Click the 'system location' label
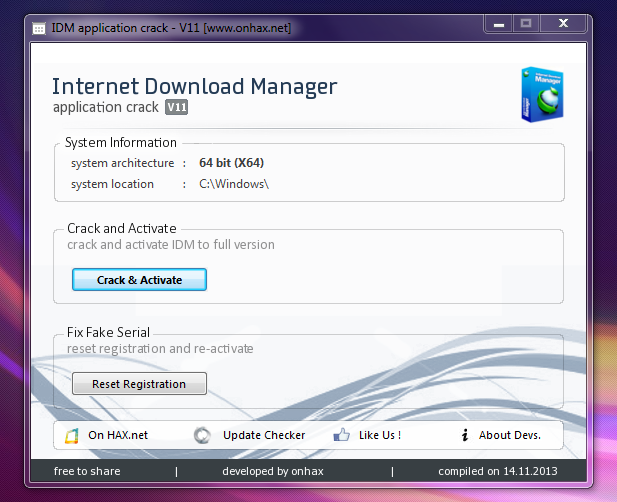Viewport: 617px width, 502px height. (x=112, y=184)
